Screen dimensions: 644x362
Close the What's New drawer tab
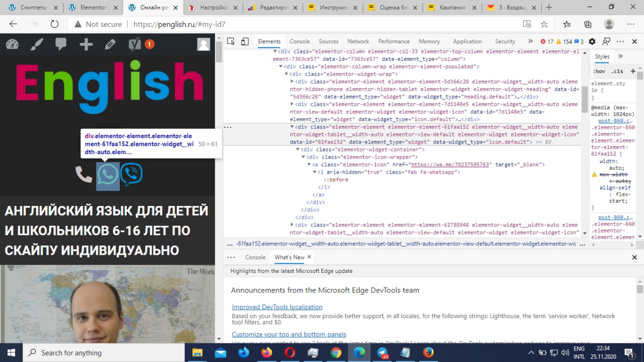coord(309,257)
